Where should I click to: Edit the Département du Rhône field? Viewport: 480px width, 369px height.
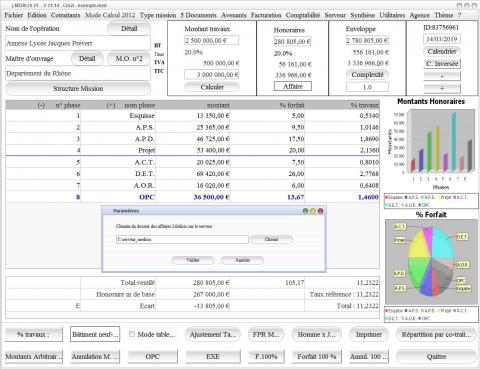(x=78, y=73)
